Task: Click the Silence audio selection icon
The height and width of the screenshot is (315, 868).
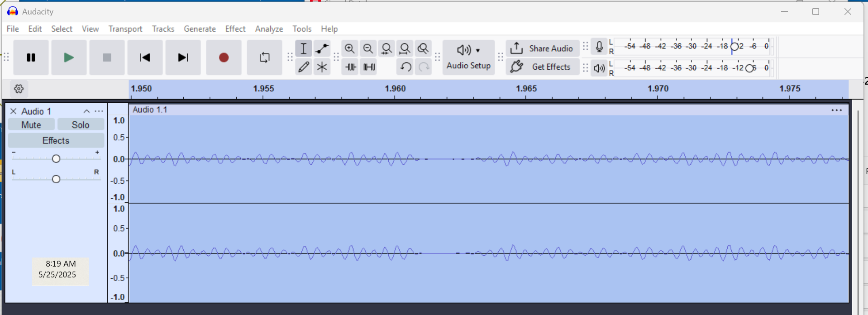Action: pyautogui.click(x=369, y=67)
